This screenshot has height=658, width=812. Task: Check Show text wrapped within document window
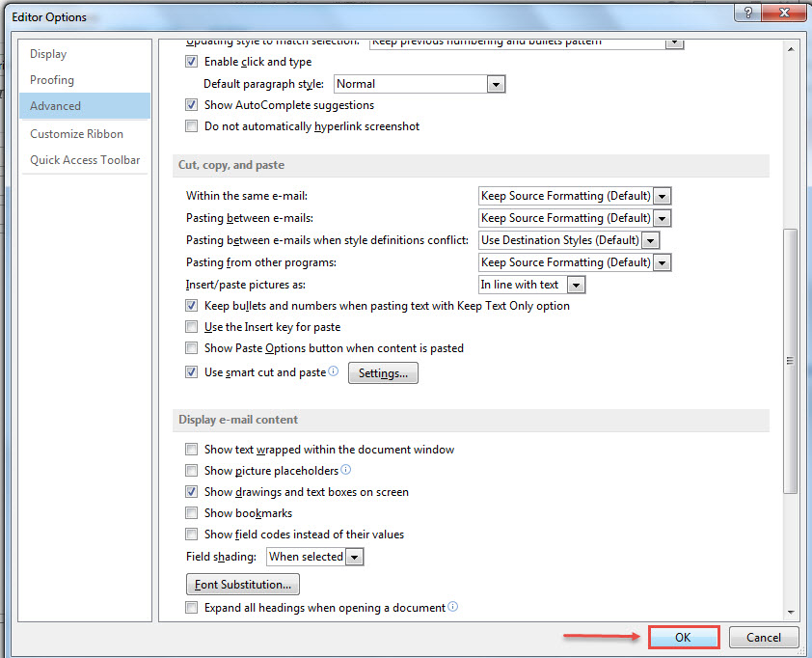[x=192, y=450]
